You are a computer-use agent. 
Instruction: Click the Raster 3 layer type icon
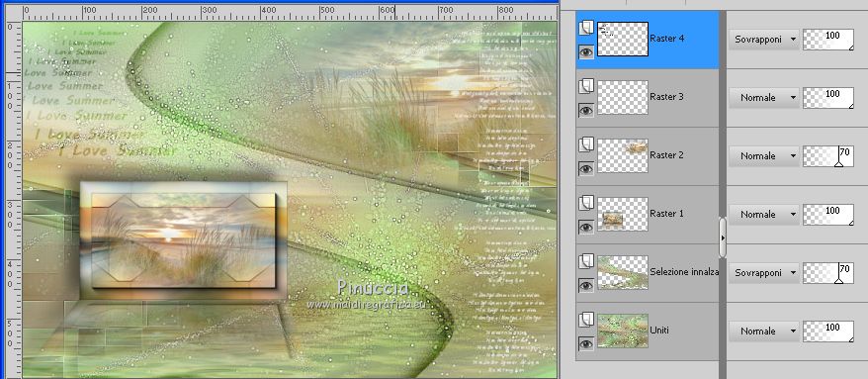pyautogui.click(x=586, y=86)
